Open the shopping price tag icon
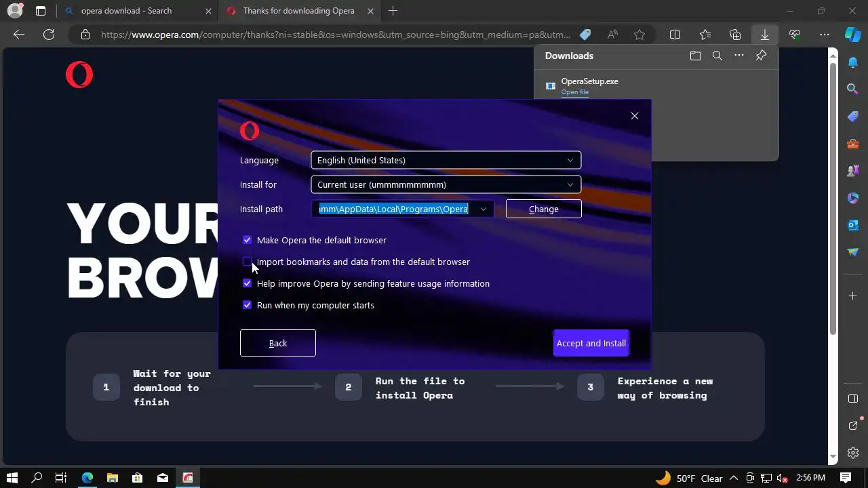Screen dimensions: 868x488 click(x=585, y=35)
